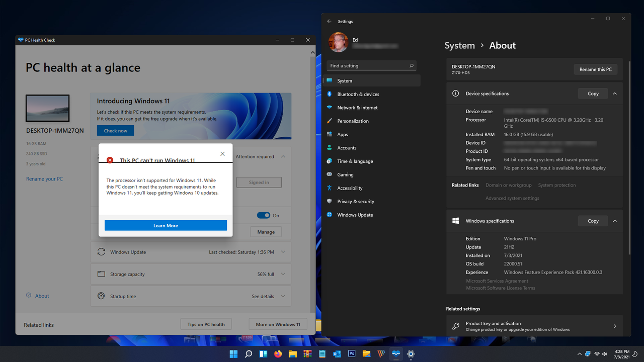Image resolution: width=644 pixels, height=362 pixels.
Task: Click the Storage capacity folder icon
Action: point(101,274)
